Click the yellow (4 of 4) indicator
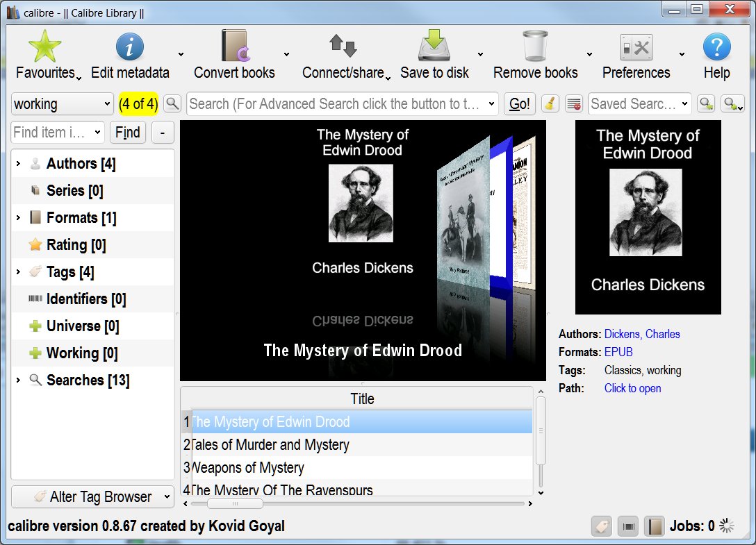Screen dimensions: 756x545 coord(138,103)
